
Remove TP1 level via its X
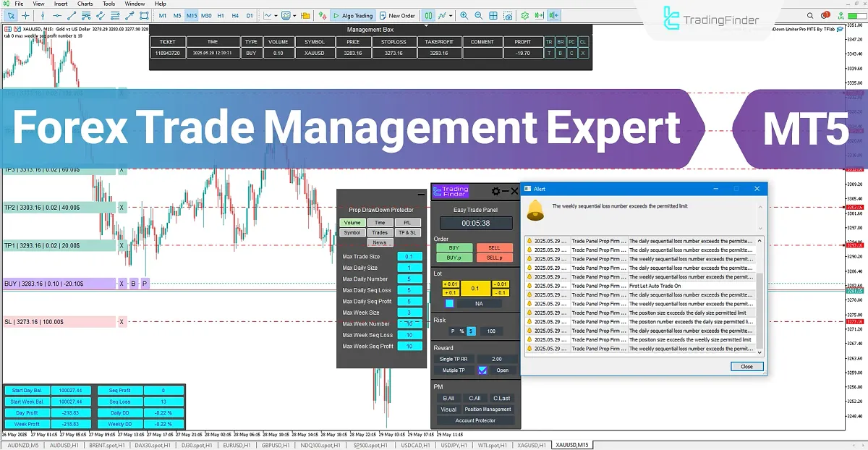pos(122,245)
